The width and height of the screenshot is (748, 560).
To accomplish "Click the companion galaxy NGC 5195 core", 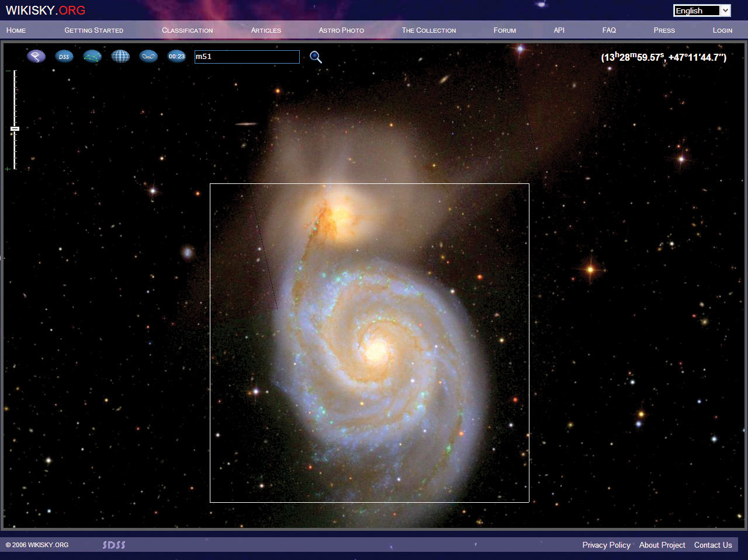I will [x=339, y=216].
